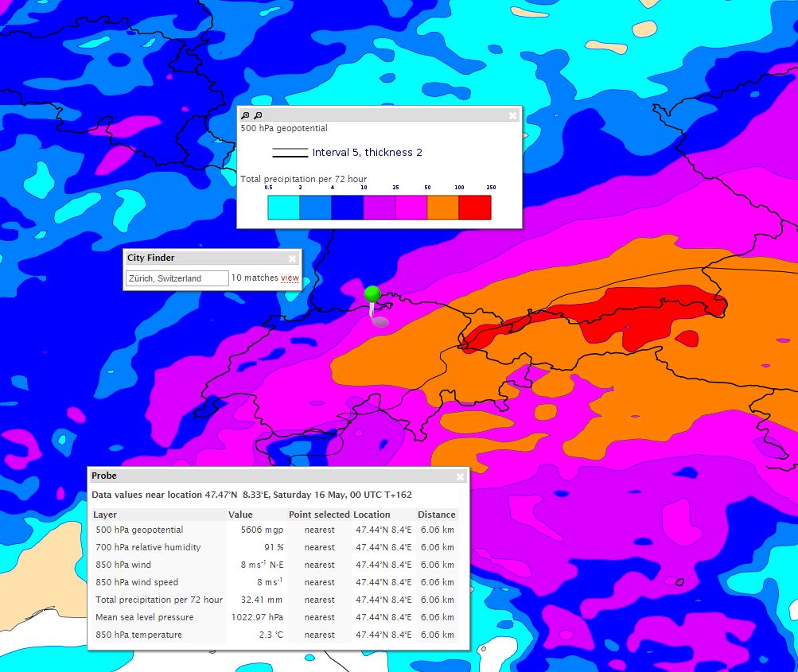The image size is (798, 672).
Task: Click the zoom-out magnifier in legend panel
Action: pos(257,115)
